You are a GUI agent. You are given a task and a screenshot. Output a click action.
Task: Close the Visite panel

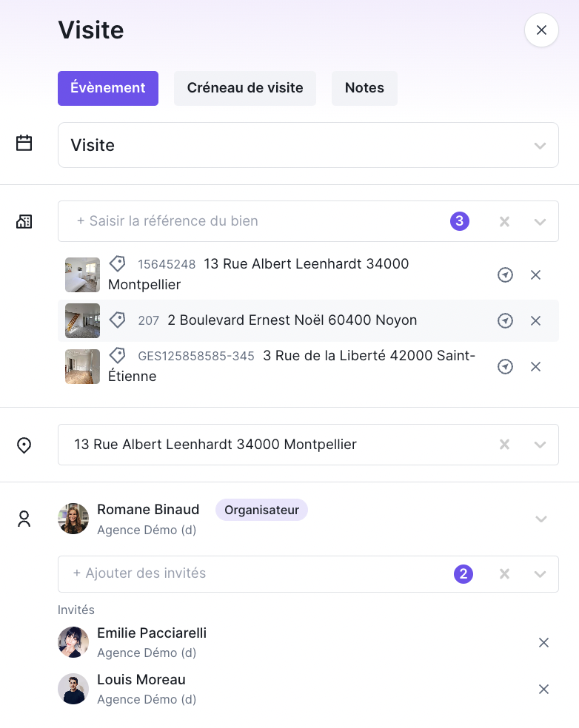tap(541, 30)
